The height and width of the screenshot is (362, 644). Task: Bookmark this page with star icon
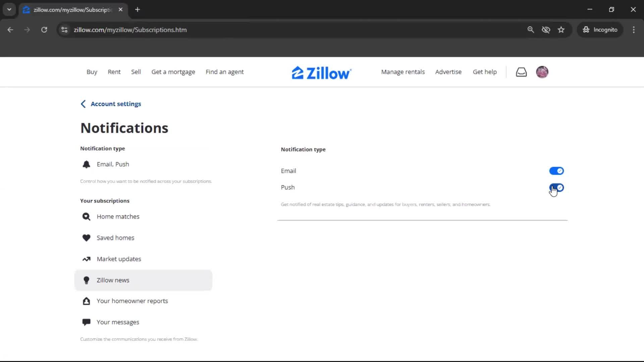pos(561,30)
